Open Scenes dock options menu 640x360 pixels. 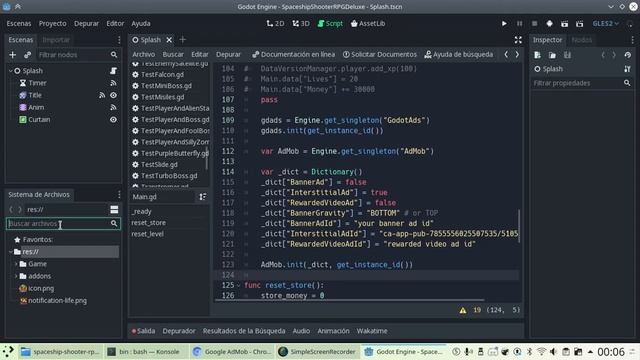pos(119,40)
